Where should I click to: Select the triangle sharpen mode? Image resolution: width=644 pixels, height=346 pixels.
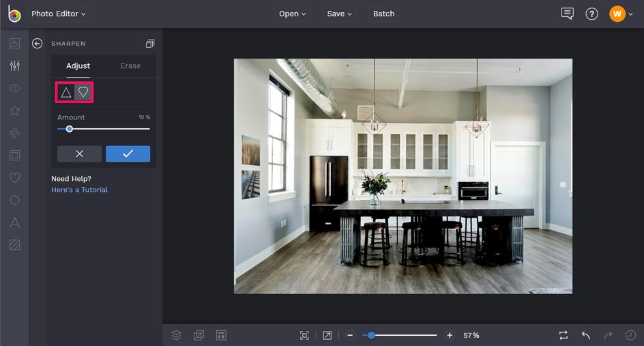66,92
